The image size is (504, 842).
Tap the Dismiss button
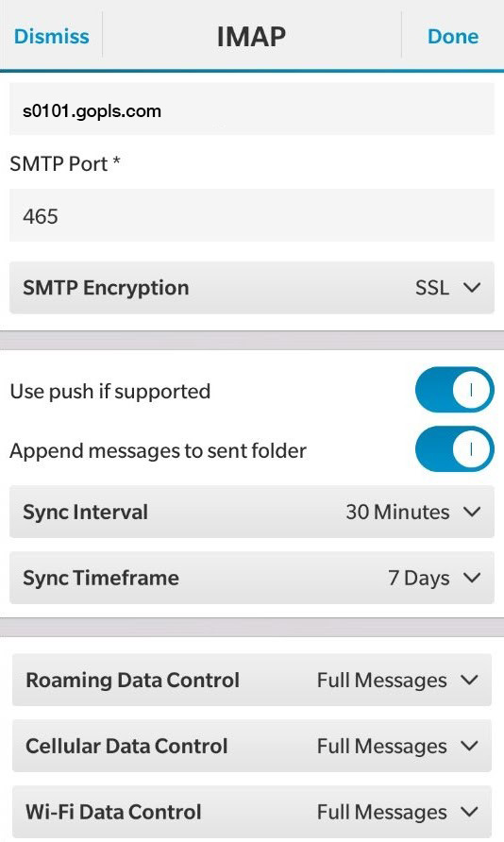coord(52,36)
